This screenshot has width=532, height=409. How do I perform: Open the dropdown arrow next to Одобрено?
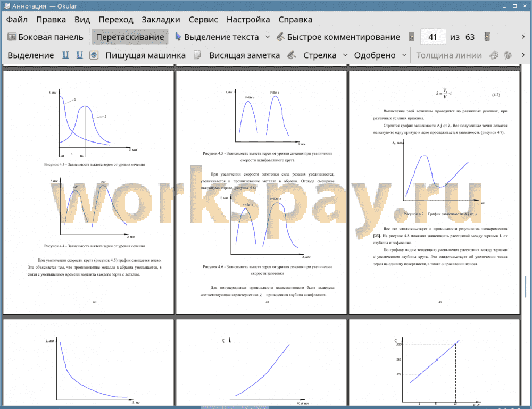(404, 55)
